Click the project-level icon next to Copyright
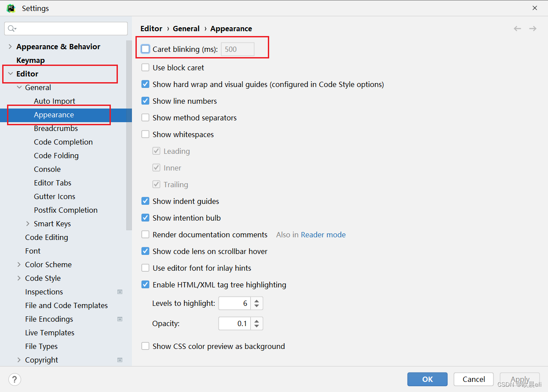The width and height of the screenshot is (548, 392). pyautogui.click(x=120, y=360)
